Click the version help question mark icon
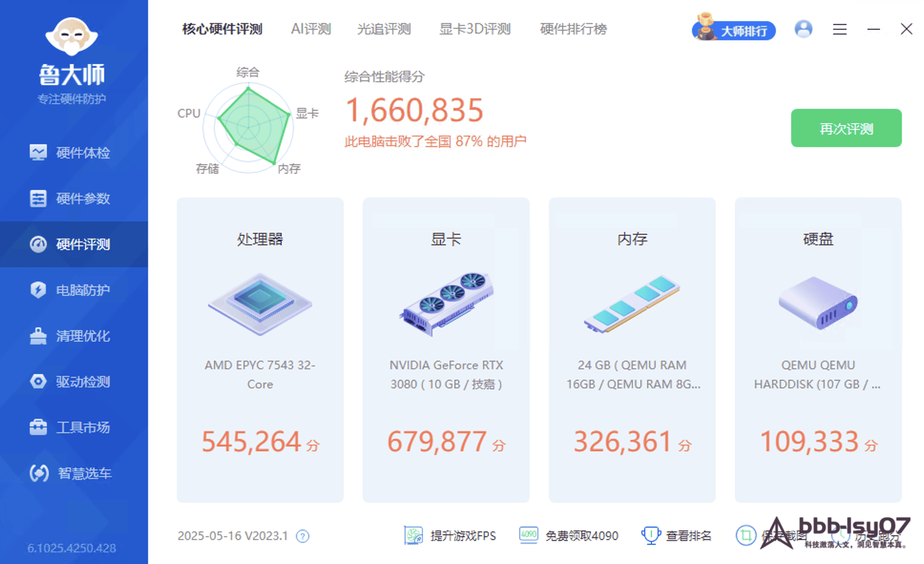Screen dimensions: 924x564 coord(303,536)
